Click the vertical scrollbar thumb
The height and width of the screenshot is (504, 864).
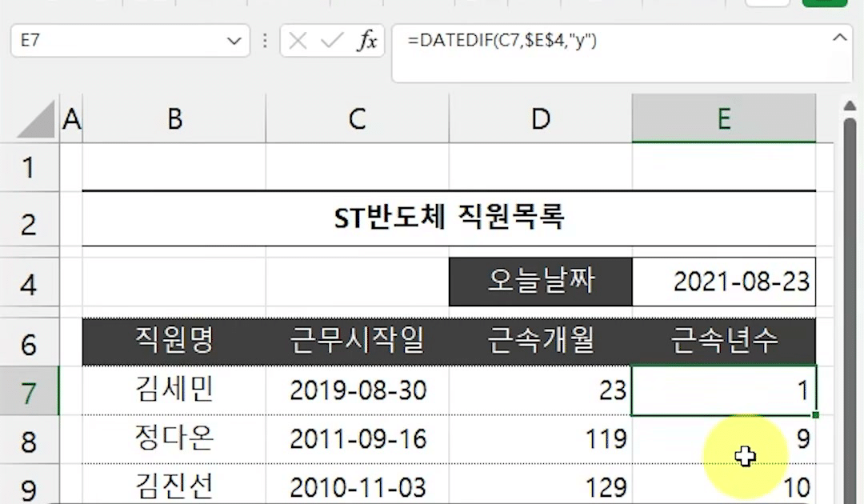tap(850, 309)
